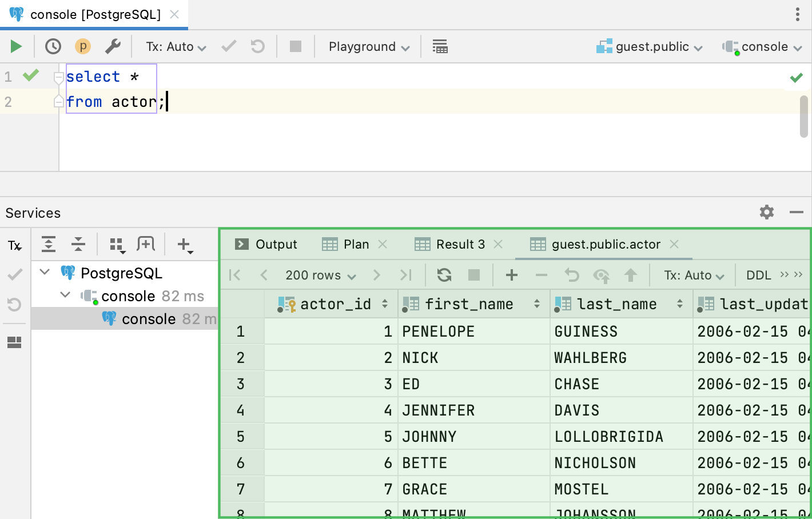Close the Result 3 tab
The width and height of the screenshot is (812, 519).
click(498, 244)
